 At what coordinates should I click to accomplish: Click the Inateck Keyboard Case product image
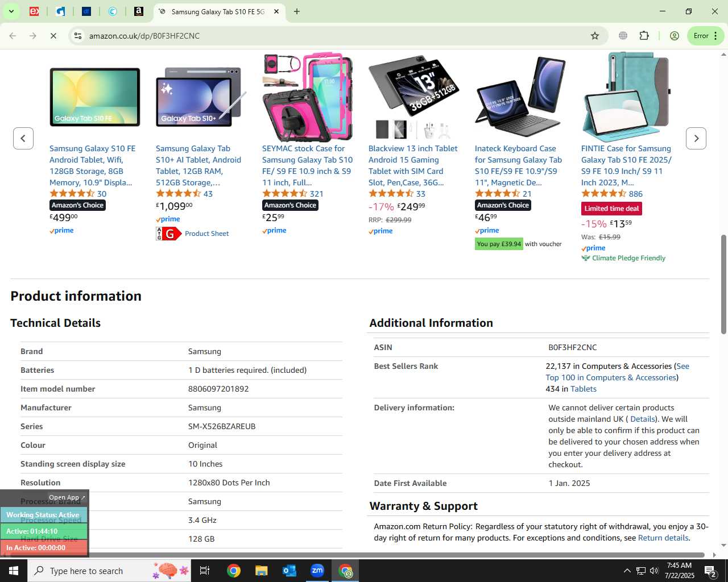point(520,97)
